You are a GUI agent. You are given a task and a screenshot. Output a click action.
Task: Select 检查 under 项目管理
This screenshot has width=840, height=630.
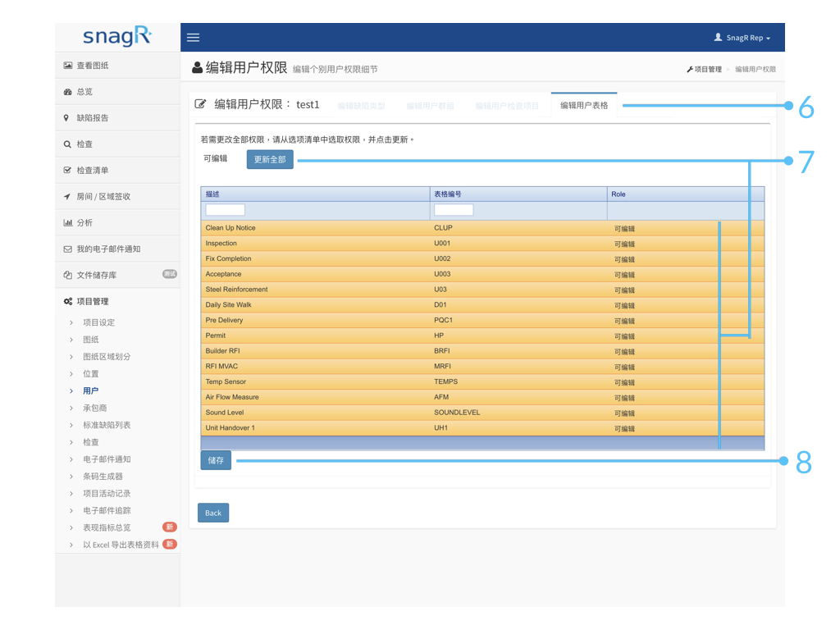[x=90, y=442]
